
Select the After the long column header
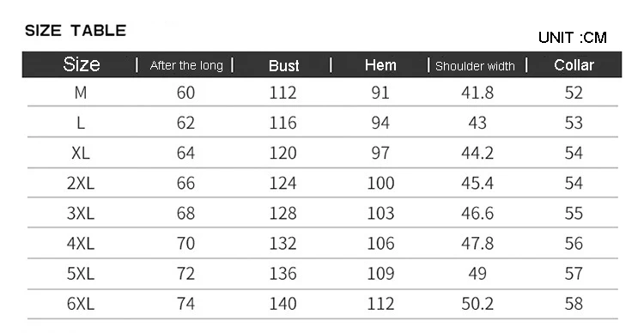point(186,65)
